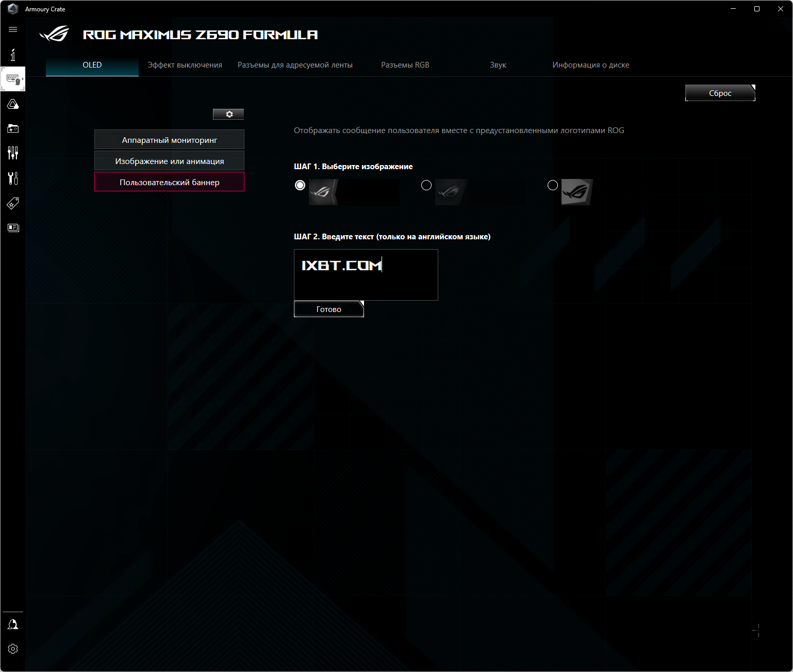Select the second banner image radio button

(x=426, y=185)
